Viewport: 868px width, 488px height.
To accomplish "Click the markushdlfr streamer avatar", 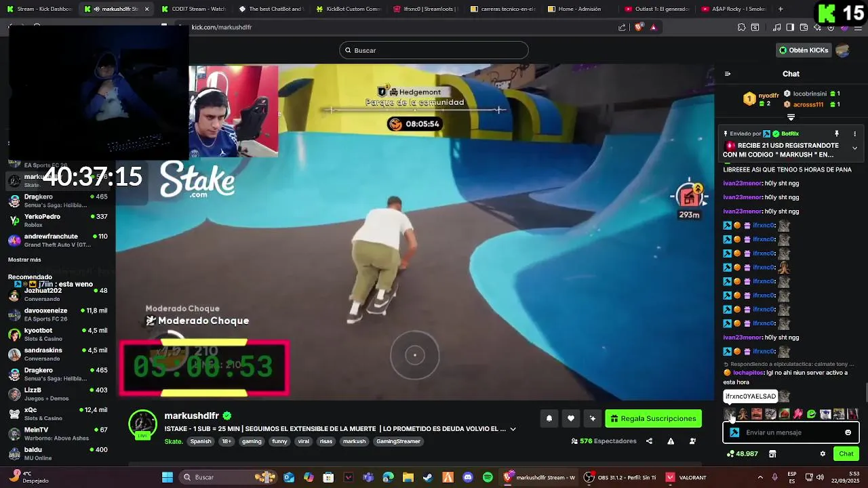I will [142, 424].
